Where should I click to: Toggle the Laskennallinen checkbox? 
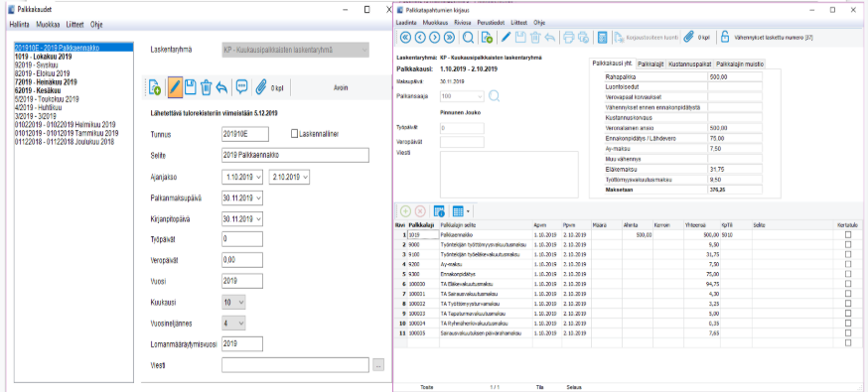tap(295, 134)
